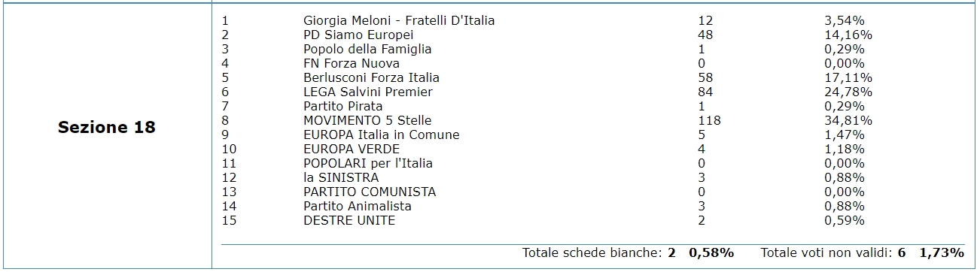This screenshot has width=980, height=272.
Task: Select PARTITO COMUNISTA entry
Action: point(370,192)
